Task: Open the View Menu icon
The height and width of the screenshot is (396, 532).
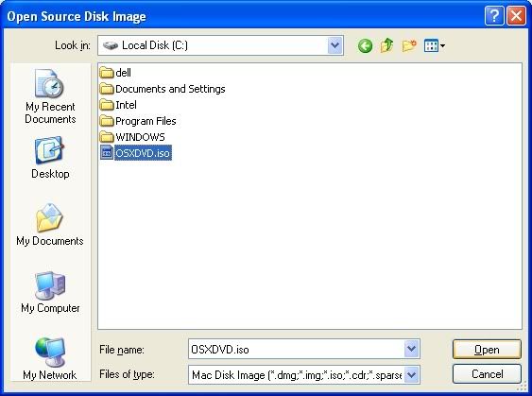Action: 435,45
